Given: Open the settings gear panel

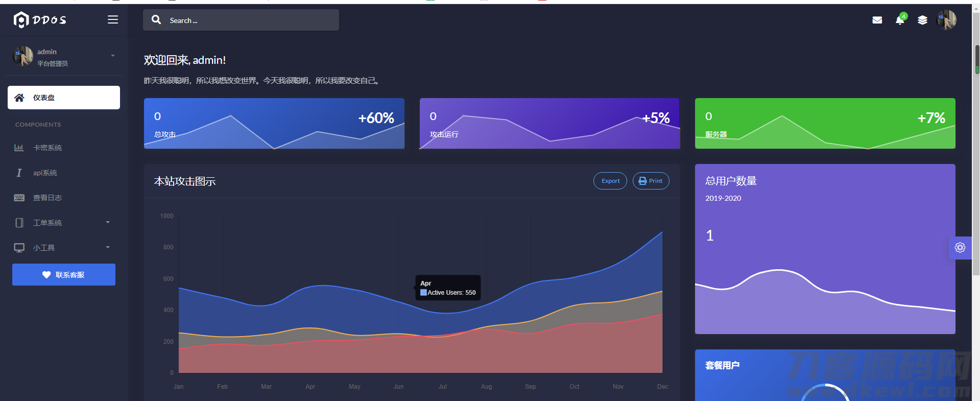Looking at the screenshot, I should [x=960, y=248].
